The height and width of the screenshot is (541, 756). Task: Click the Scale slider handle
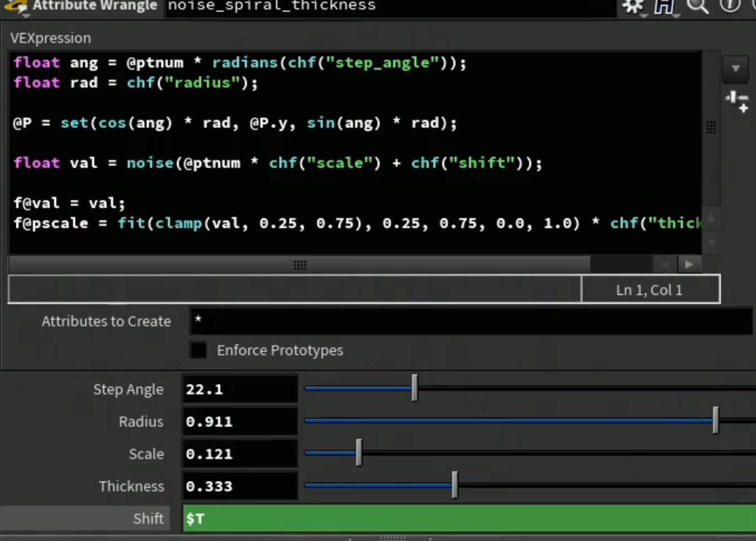pos(359,452)
